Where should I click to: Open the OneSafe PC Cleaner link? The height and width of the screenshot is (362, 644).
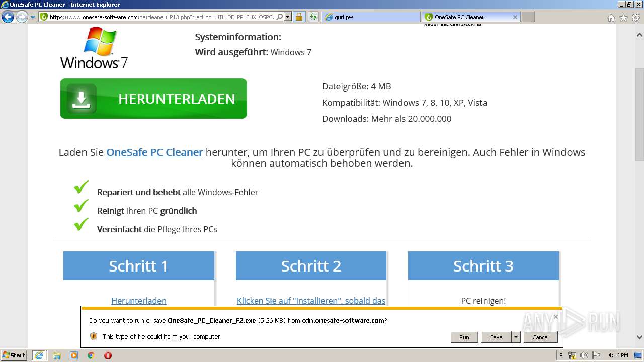(x=154, y=152)
